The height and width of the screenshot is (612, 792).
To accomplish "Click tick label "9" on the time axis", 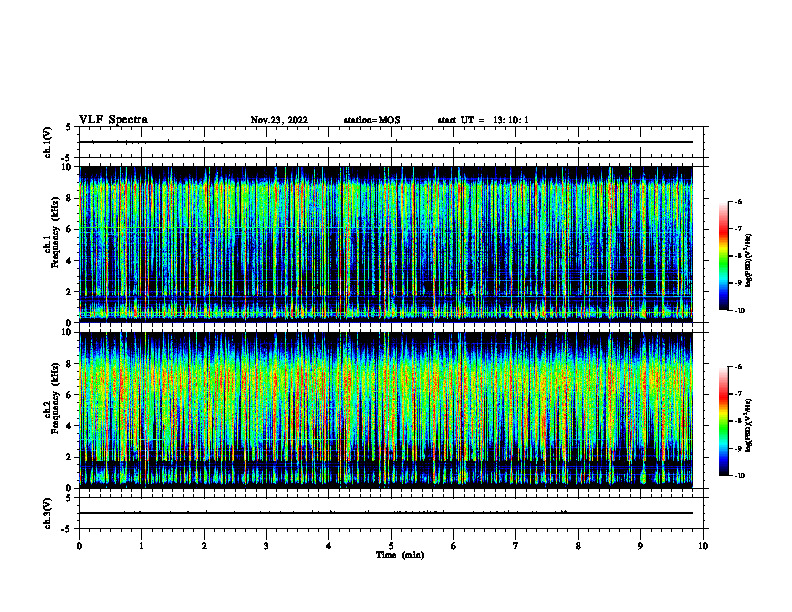I will tap(640, 546).
